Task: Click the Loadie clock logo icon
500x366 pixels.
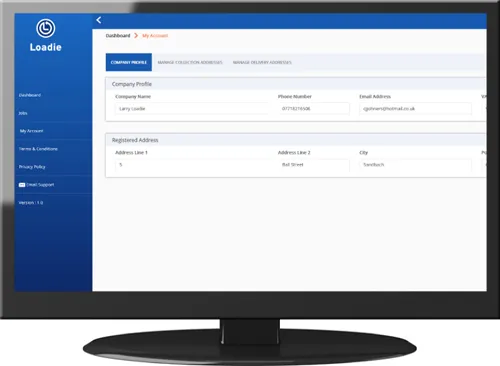Action: 46,28
